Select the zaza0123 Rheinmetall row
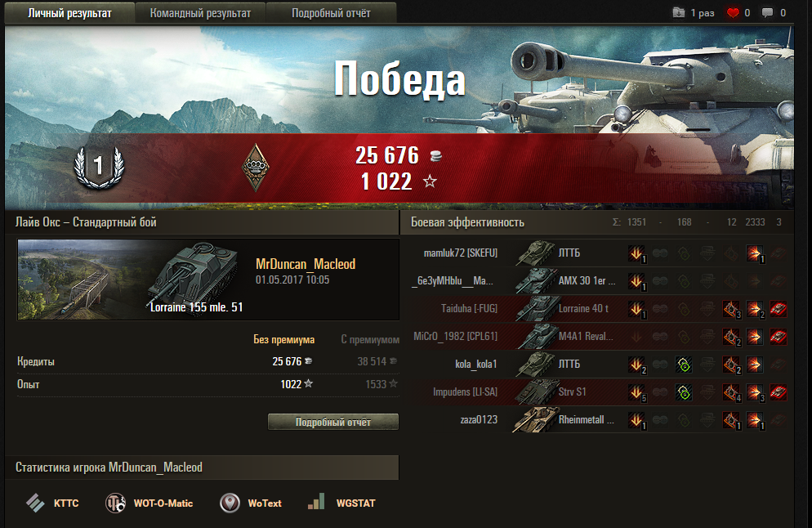Screen dimensions: 812x528 pyautogui.click(x=599, y=420)
